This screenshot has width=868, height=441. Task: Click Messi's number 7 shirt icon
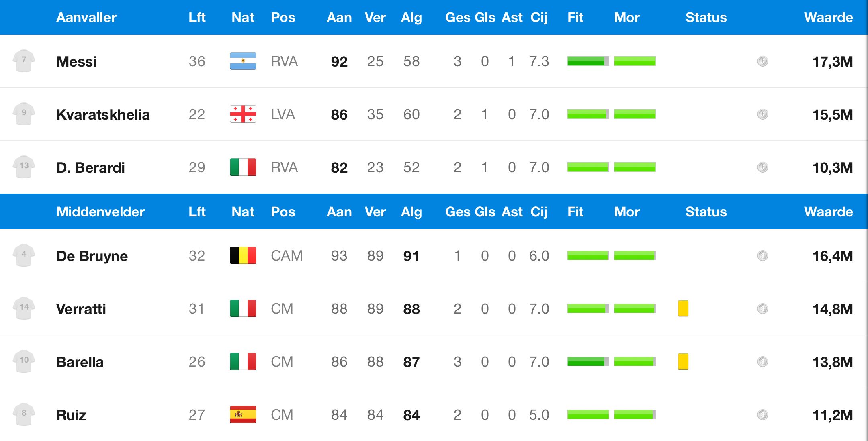pyautogui.click(x=24, y=61)
